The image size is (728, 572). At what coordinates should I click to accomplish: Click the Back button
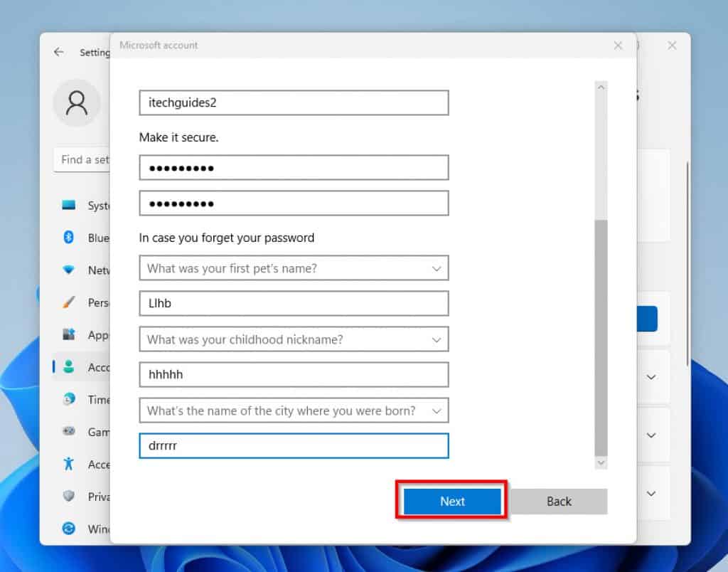pyautogui.click(x=559, y=502)
